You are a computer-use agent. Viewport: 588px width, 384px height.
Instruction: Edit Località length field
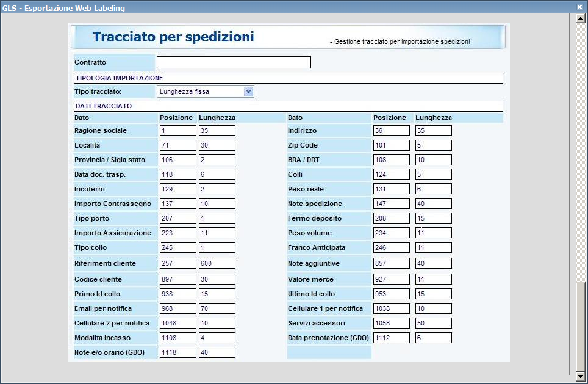click(x=217, y=145)
